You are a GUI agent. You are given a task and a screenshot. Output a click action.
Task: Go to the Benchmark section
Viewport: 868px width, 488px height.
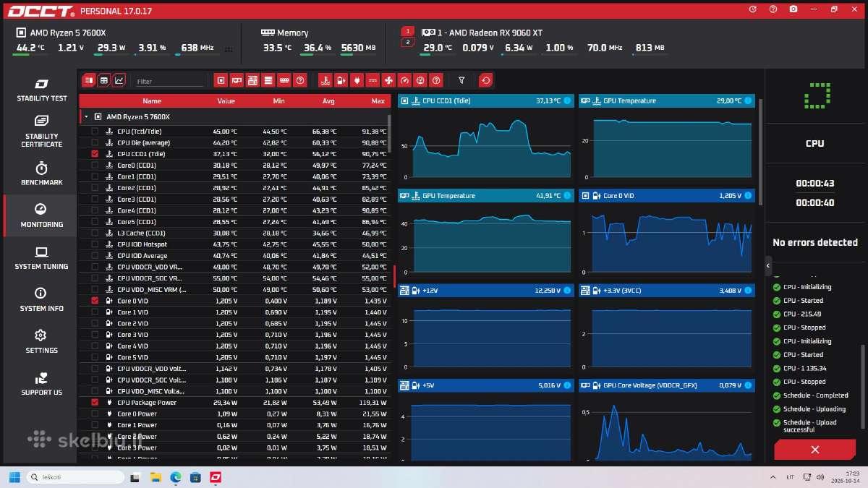[x=41, y=174]
